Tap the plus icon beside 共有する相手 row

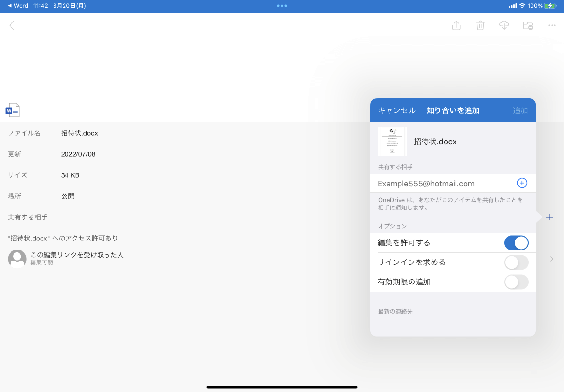(x=549, y=217)
